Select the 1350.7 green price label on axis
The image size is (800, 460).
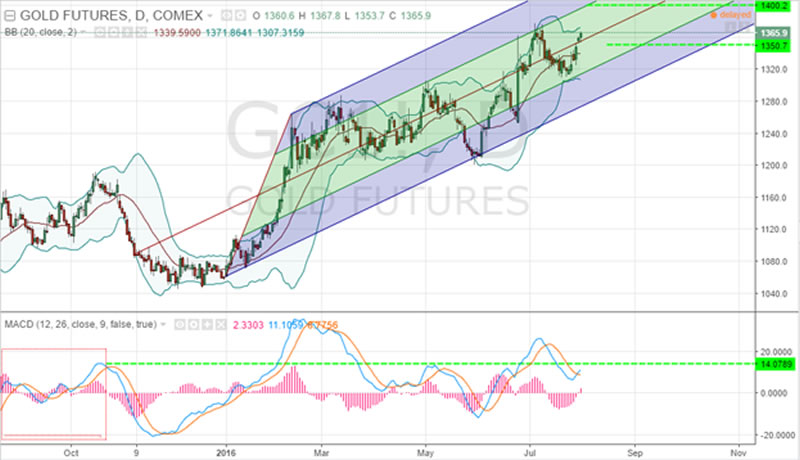774,46
